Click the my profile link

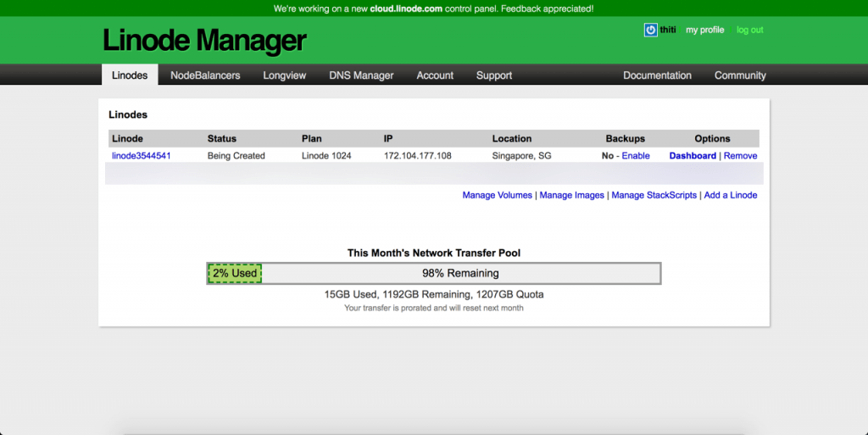coord(704,30)
